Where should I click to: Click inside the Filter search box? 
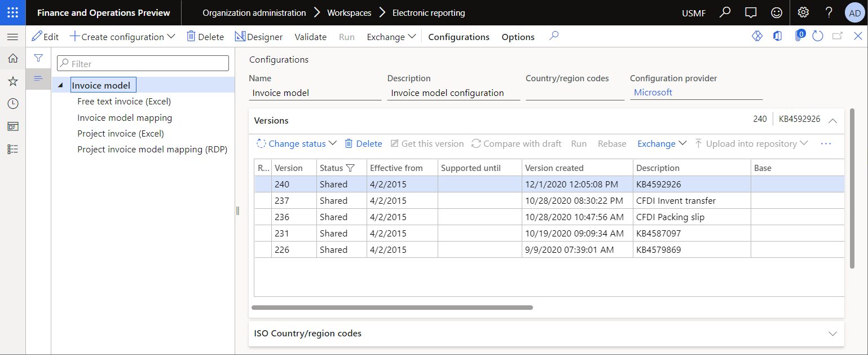pyautogui.click(x=142, y=63)
